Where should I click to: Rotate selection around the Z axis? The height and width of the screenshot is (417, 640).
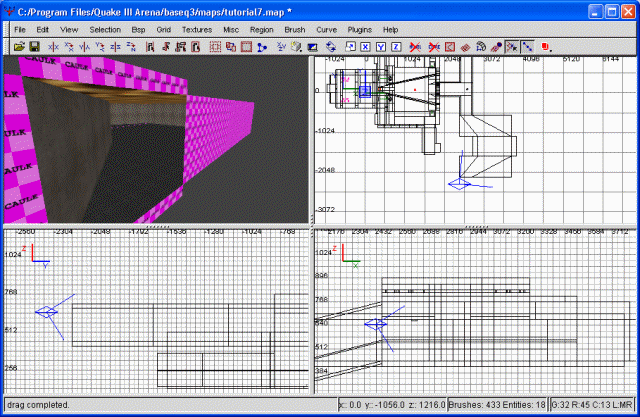tap(131, 47)
